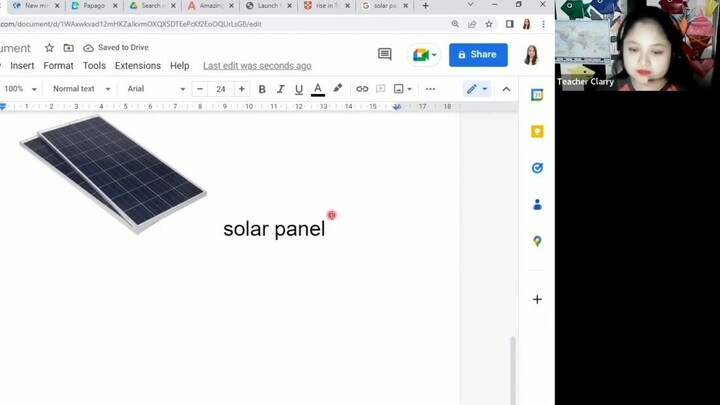Switch to the solar panel Google tab
The image size is (720, 405).
384,6
